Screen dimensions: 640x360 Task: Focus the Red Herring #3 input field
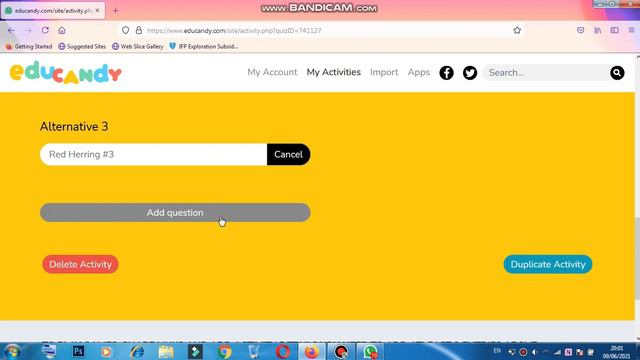pos(153,154)
